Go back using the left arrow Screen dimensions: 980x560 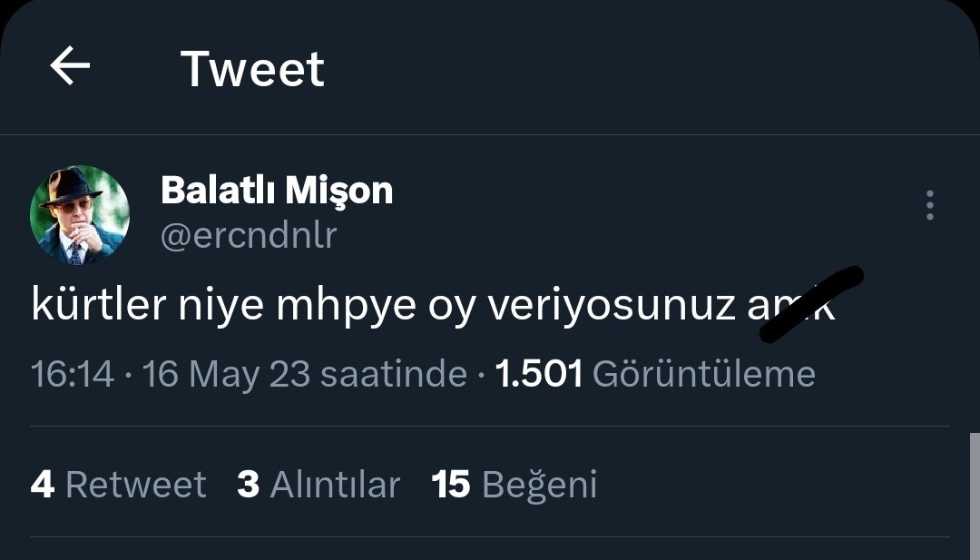click(70, 67)
